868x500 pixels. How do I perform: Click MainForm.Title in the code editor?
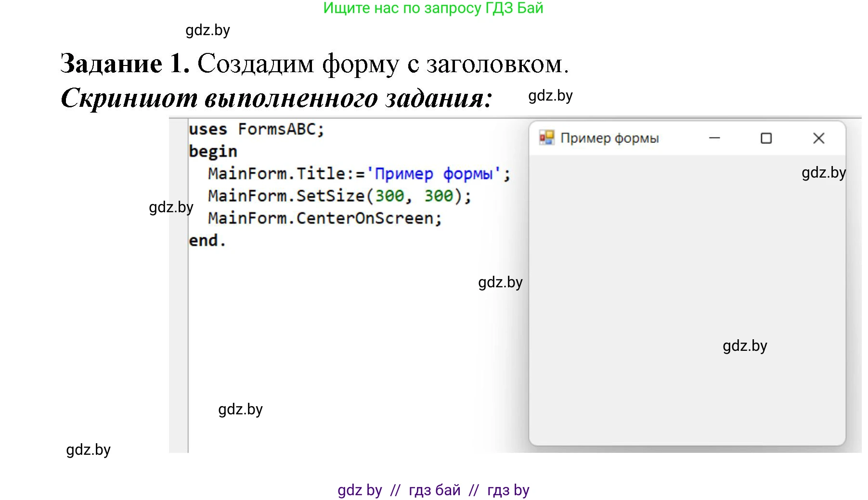[x=277, y=174]
